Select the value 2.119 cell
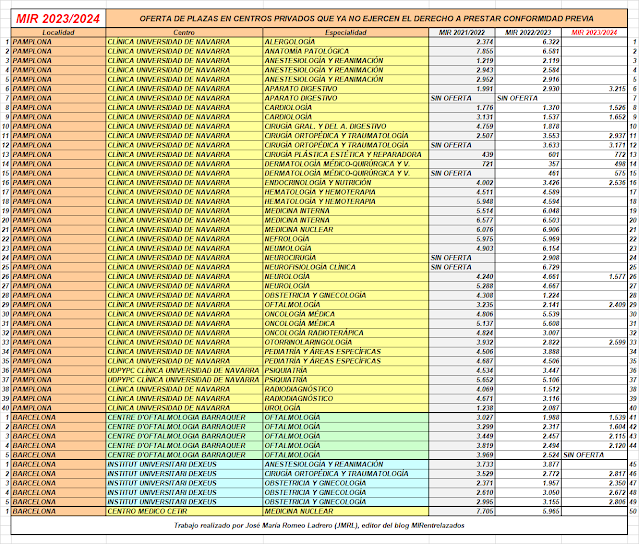Viewport: 639px width, 544px height. (528, 61)
